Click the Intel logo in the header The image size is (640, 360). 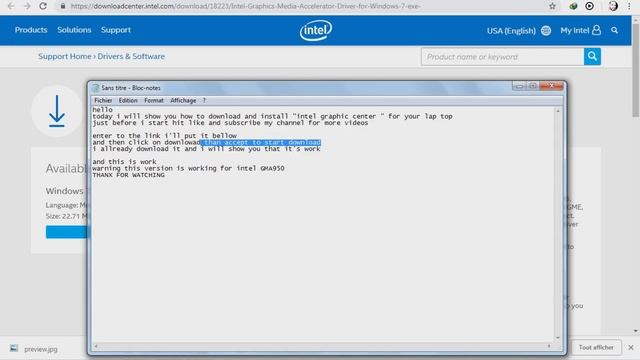(x=316, y=30)
